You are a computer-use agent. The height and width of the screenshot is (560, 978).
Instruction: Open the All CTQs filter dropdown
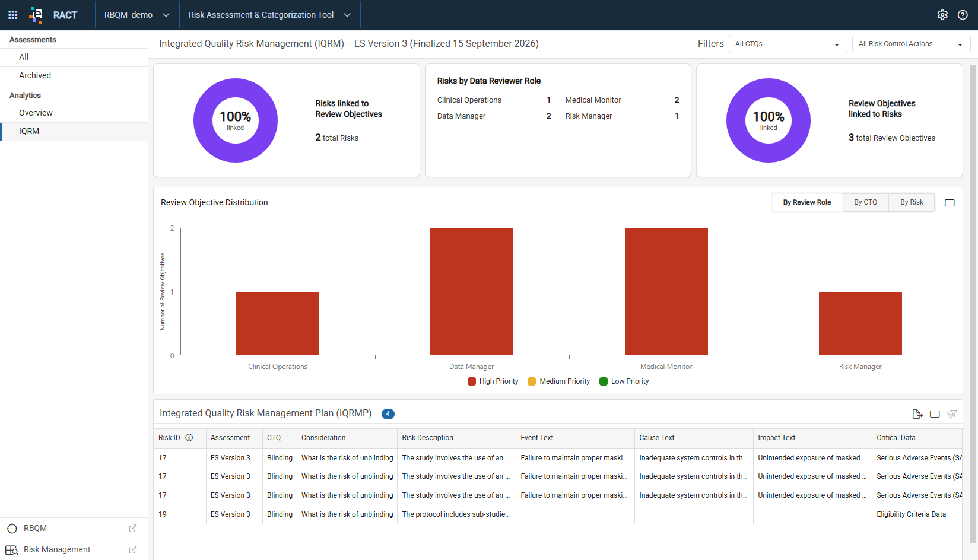point(787,44)
